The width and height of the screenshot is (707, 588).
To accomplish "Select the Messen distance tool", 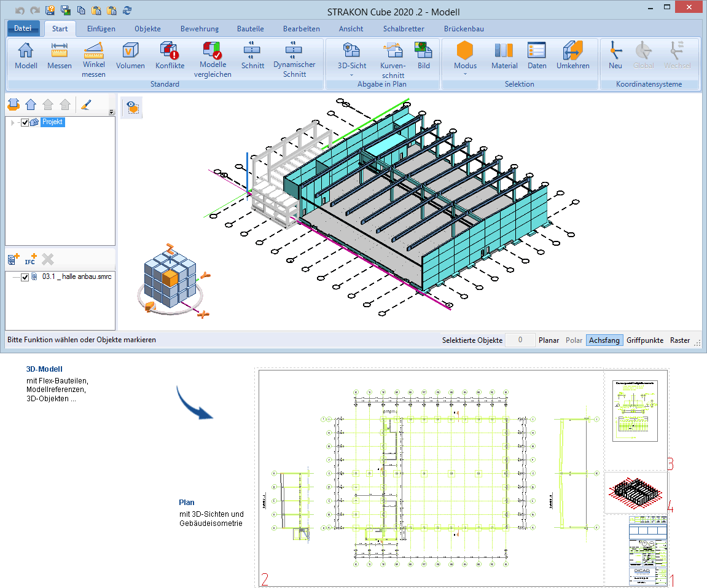I will (60, 55).
